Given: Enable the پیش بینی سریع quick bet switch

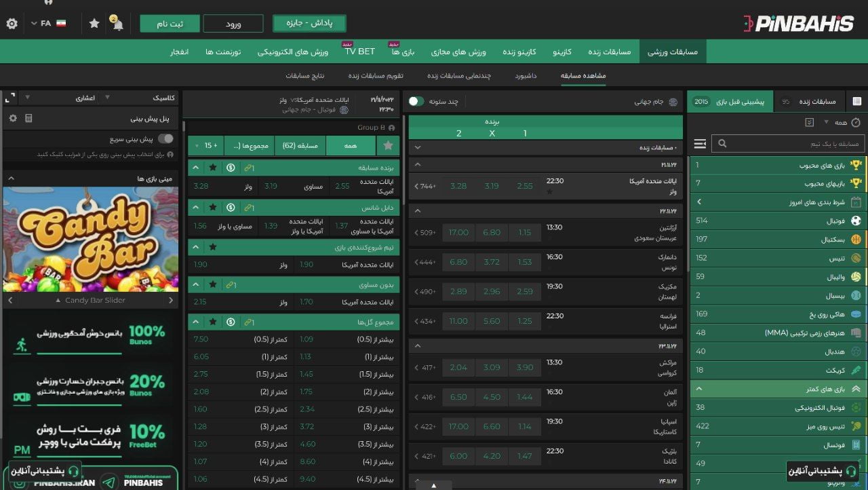Looking at the screenshot, I should coord(165,139).
